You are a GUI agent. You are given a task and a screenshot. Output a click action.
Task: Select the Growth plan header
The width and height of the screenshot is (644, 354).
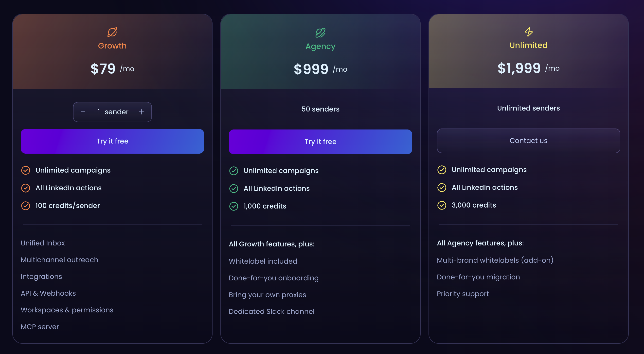[x=112, y=46]
